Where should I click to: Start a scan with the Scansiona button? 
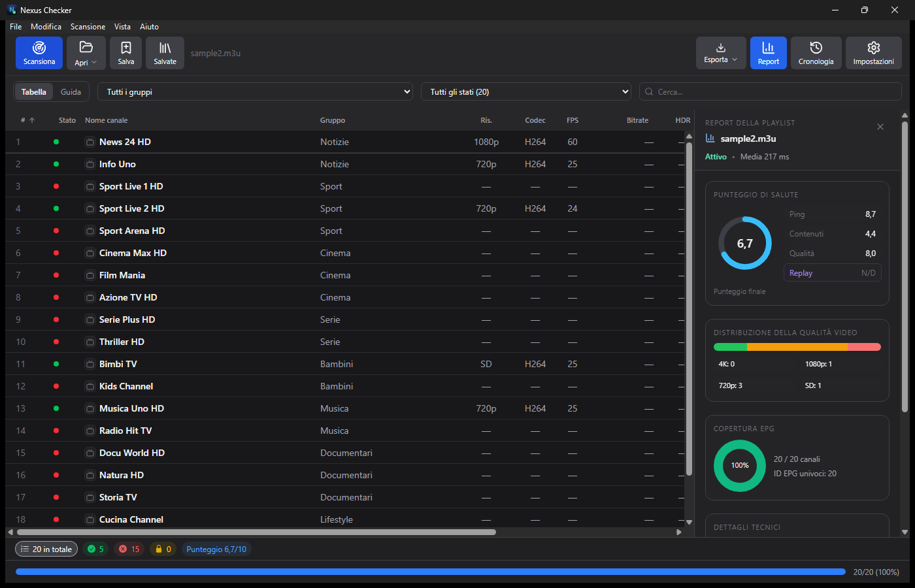[x=39, y=53]
